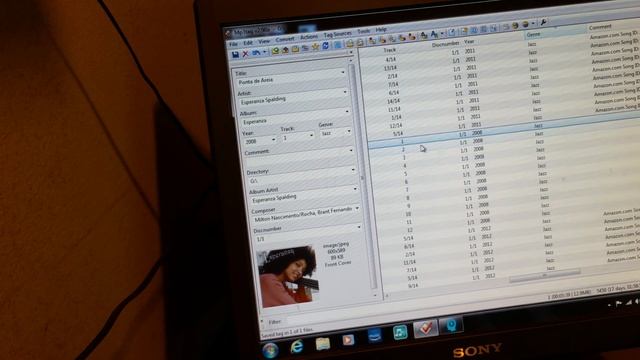Image resolution: width=640 pixels, height=360 pixels.
Task: Click the red X Remove tag icon
Action: [x=245, y=54]
